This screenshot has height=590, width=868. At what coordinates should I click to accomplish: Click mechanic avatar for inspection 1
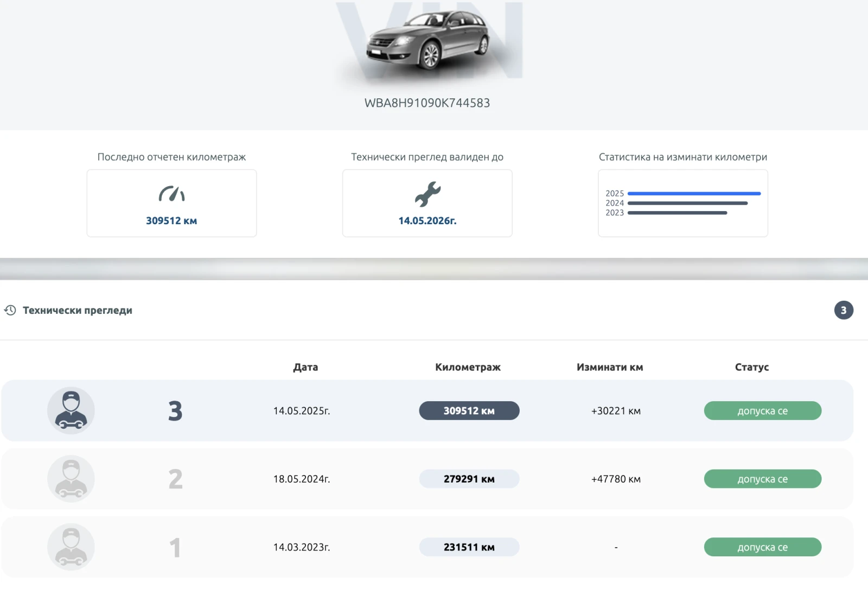pyautogui.click(x=71, y=547)
